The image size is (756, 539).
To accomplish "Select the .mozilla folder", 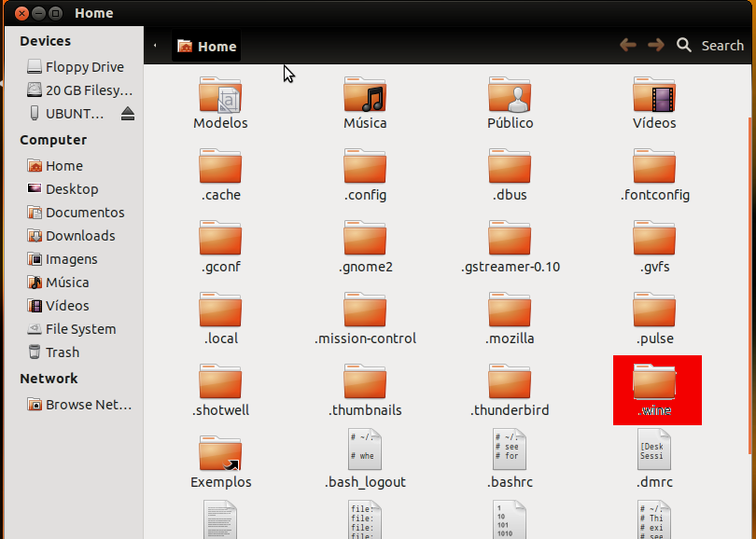I will (x=510, y=318).
